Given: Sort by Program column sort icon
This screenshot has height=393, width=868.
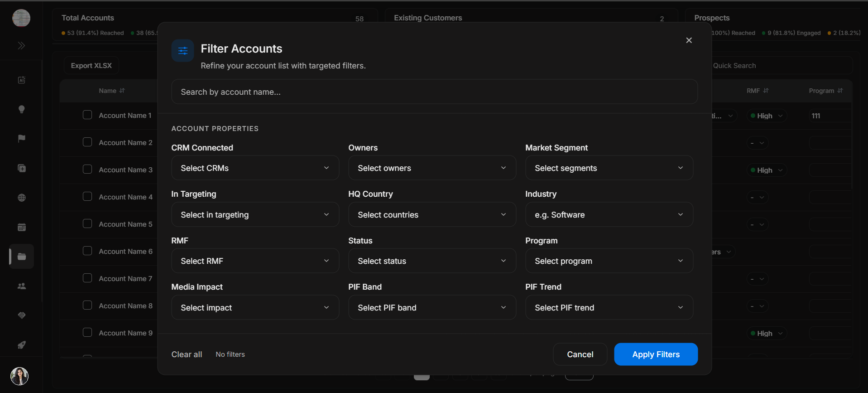Looking at the screenshot, I should point(840,91).
